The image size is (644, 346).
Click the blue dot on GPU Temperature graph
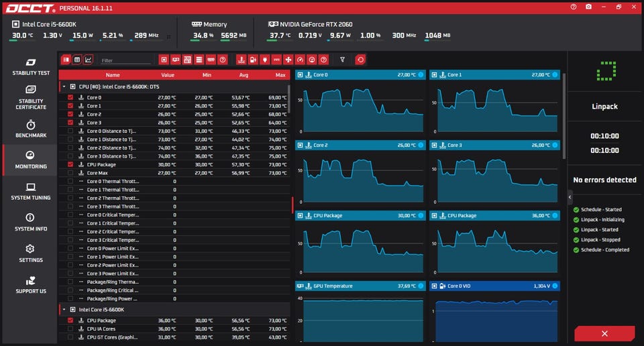point(421,286)
